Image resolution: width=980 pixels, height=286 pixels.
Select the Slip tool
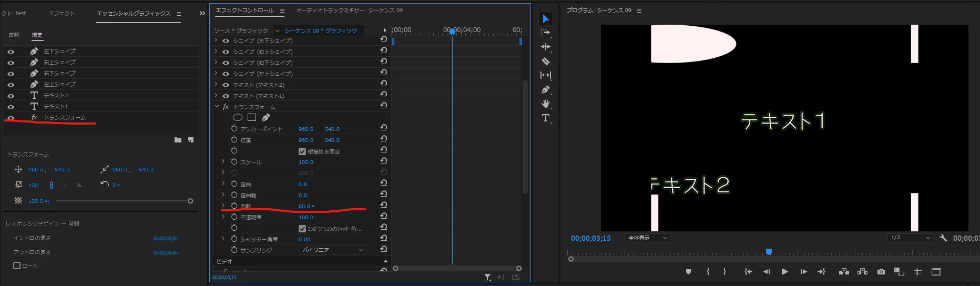pyautogui.click(x=546, y=75)
